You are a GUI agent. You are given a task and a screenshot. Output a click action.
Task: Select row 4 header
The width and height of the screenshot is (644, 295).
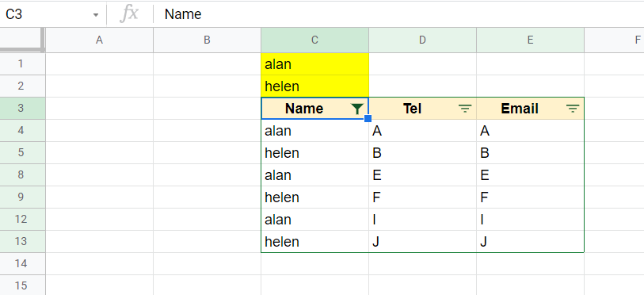[22, 130]
